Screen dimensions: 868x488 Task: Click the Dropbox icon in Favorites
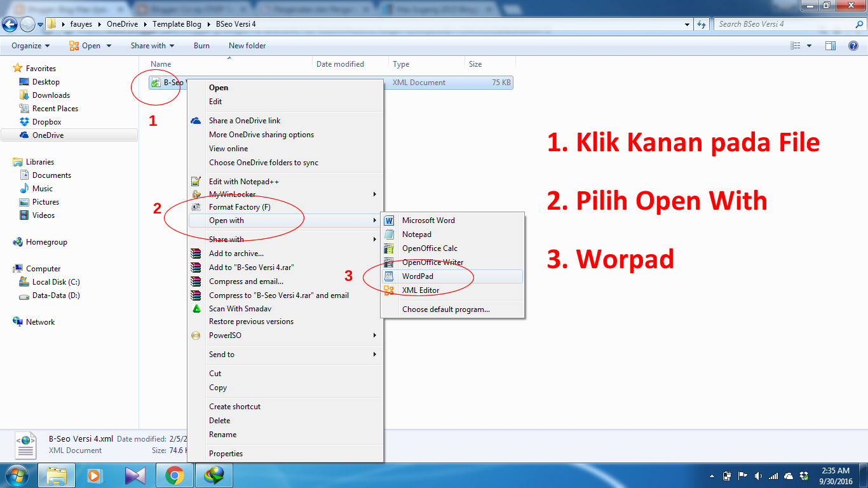tap(24, 122)
